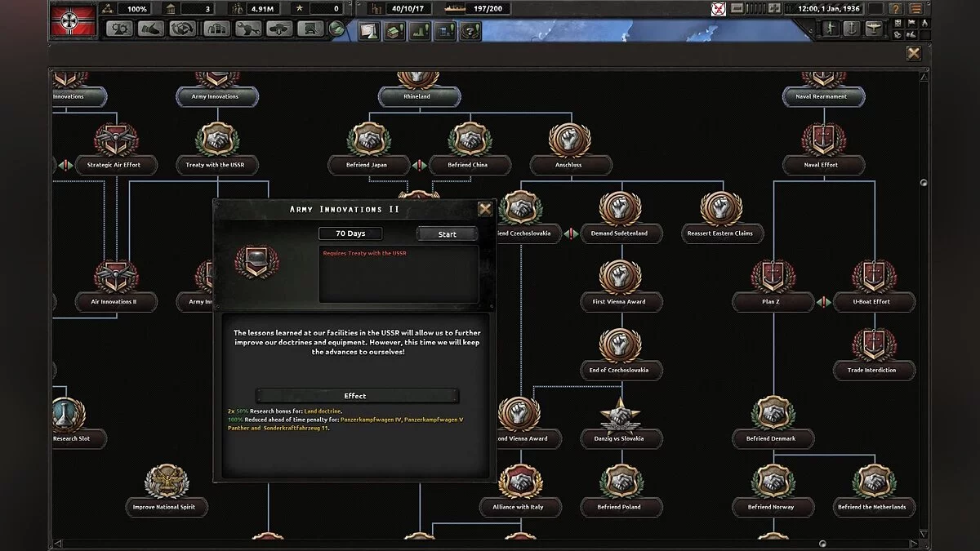Viewport: 980px width, 551px height.
Task: Click the focus tree vertical scrollbar handle
Action: tap(924, 183)
